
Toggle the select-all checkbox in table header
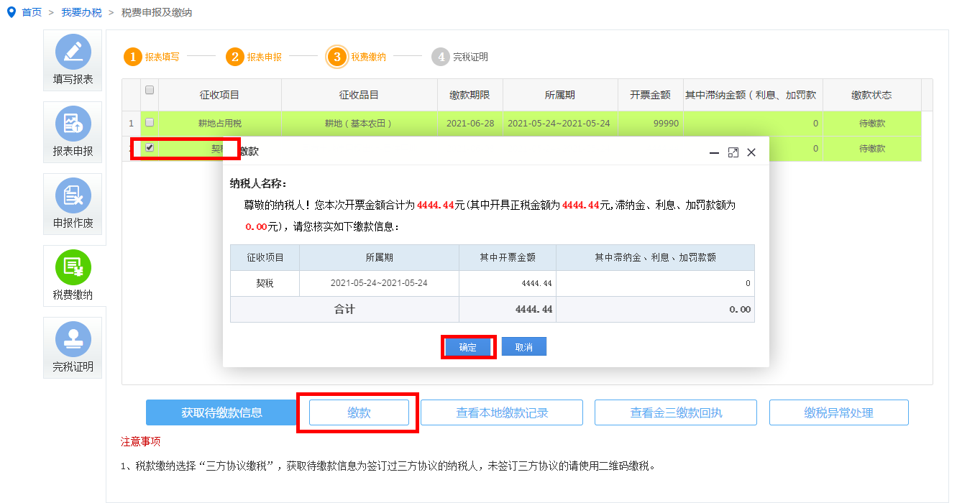150,90
